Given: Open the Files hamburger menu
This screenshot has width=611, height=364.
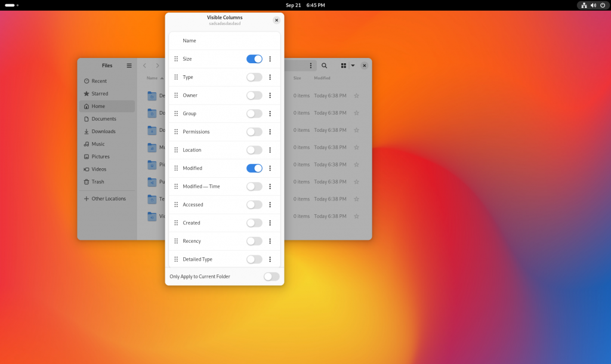Looking at the screenshot, I should [129, 66].
